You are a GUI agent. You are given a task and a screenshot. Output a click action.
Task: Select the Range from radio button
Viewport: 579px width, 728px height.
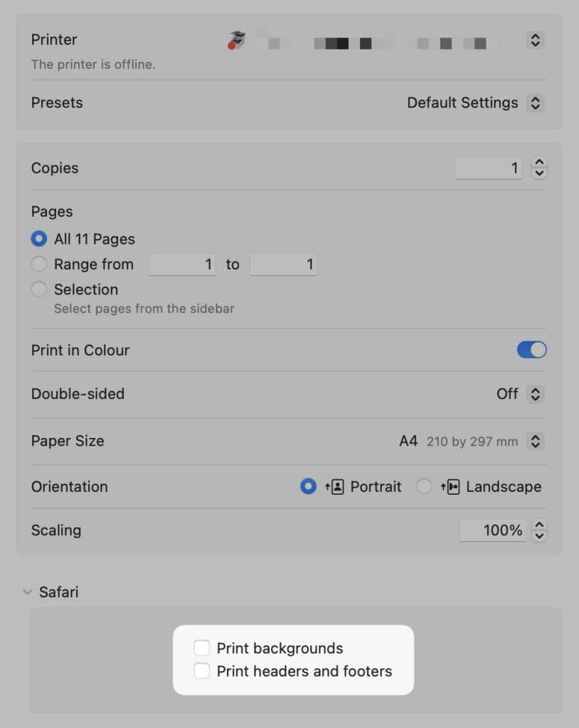coord(39,264)
